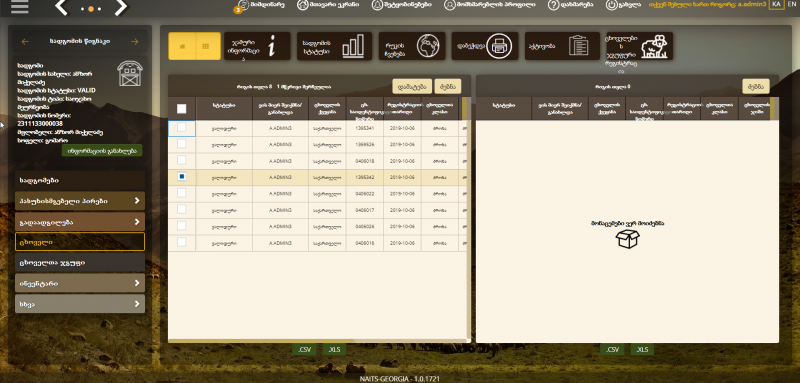800x383 pixels.
Task: Go to the home screen link
Action: pos(328,5)
